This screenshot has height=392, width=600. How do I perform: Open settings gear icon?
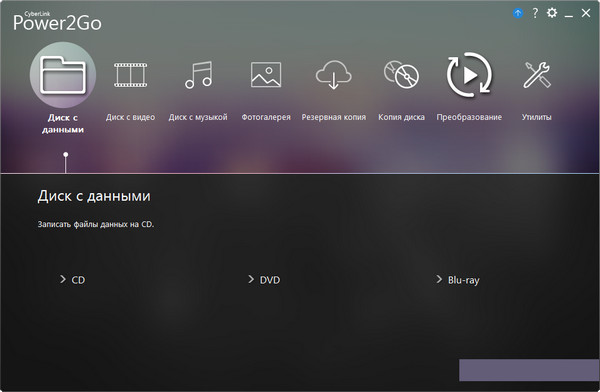[552, 13]
